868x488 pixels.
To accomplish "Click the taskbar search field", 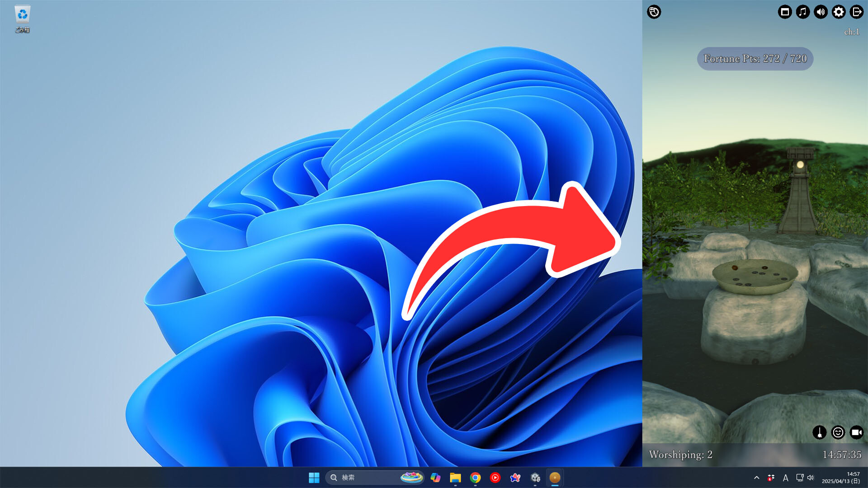I will tap(362, 478).
